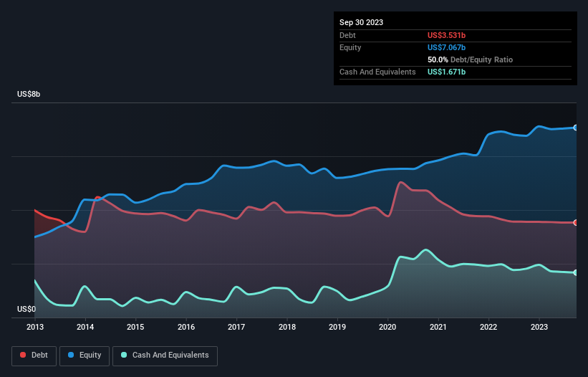The height and width of the screenshot is (377, 588).
Task: Select the Cash And Equivalents end-point marker
Action: 576,272
